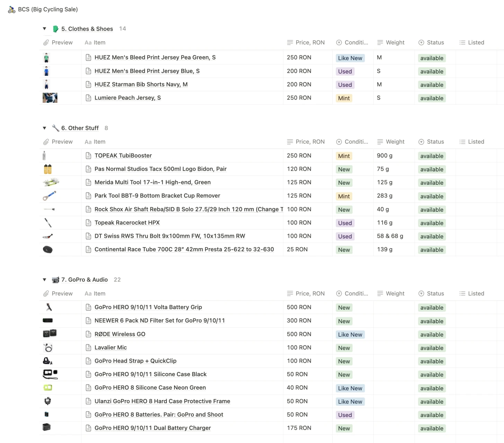Click the page icon beside Rock Shox Air Shaft
Image resolution: width=504 pixels, height=443 pixels.
pyautogui.click(x=88, y=209)
